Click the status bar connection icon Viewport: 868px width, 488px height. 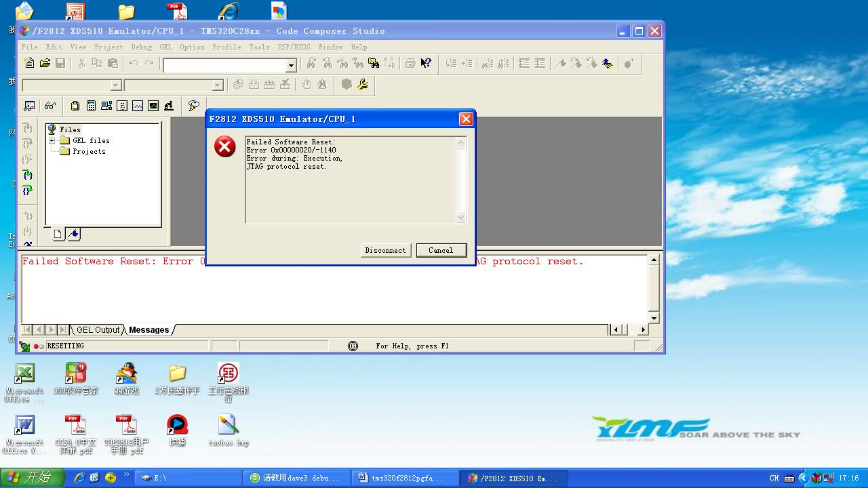click(24, 346)
